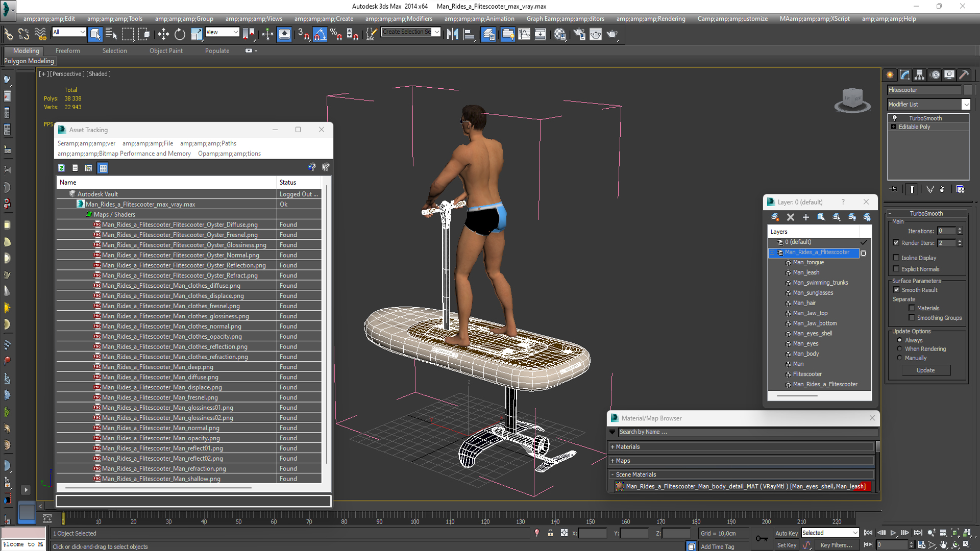Click the Set Key button
980x551 pixels.
[787, 545]
